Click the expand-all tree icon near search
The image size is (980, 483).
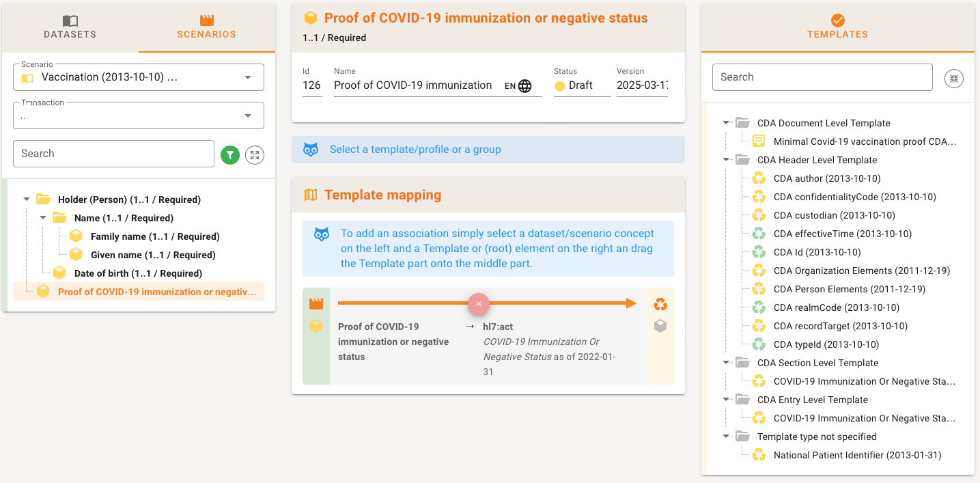255,155
